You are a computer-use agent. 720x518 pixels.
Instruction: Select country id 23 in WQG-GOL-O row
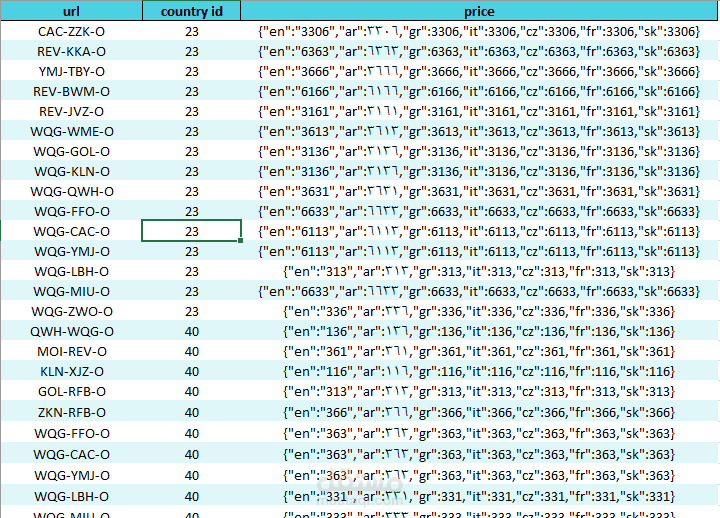[x=191, y=152]
